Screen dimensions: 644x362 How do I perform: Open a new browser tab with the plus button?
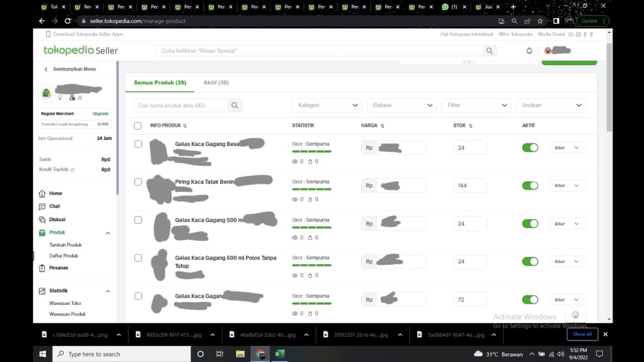(513, 7)
